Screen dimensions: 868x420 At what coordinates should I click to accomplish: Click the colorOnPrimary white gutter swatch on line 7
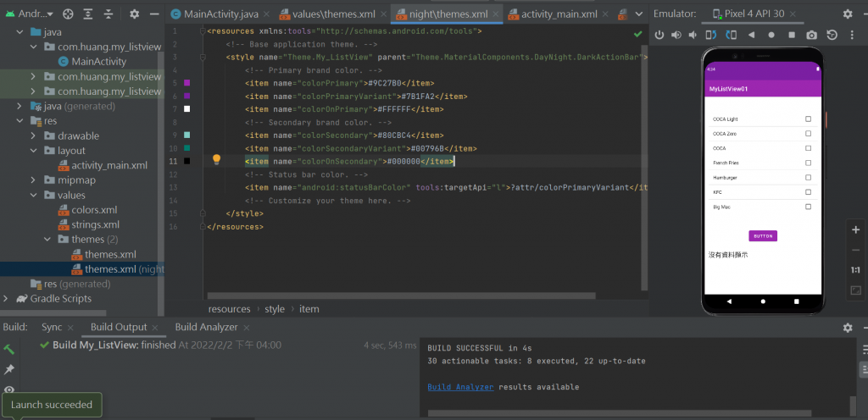coord(187,109)
